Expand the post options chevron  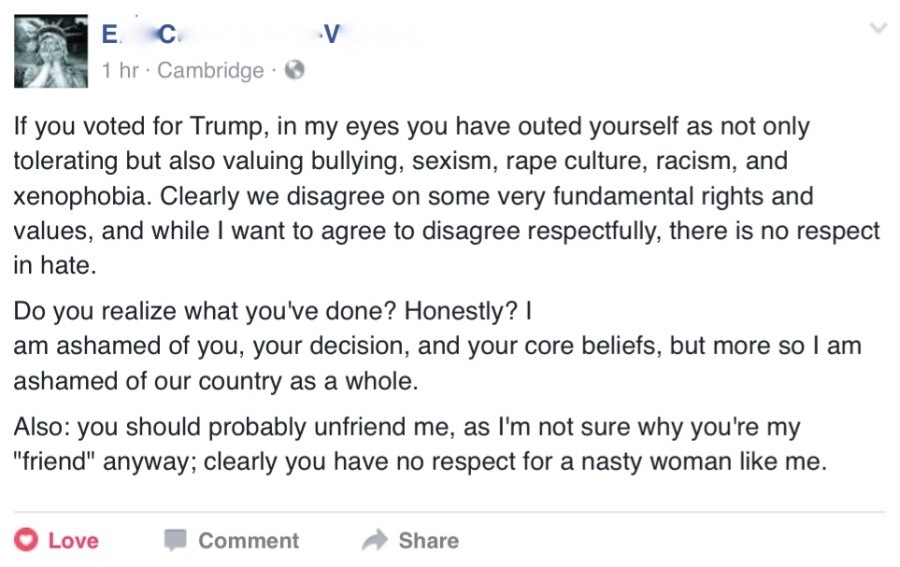[x=878, y=30]
